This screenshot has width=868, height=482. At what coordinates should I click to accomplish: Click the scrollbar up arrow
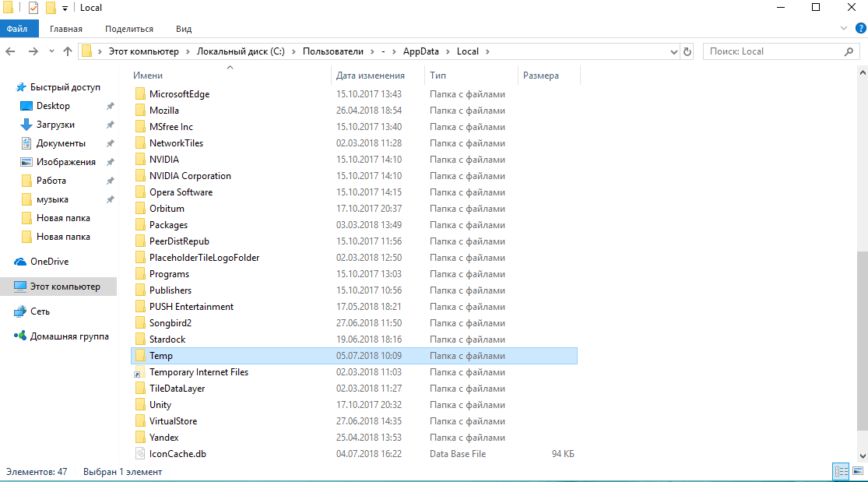[863, 72]
